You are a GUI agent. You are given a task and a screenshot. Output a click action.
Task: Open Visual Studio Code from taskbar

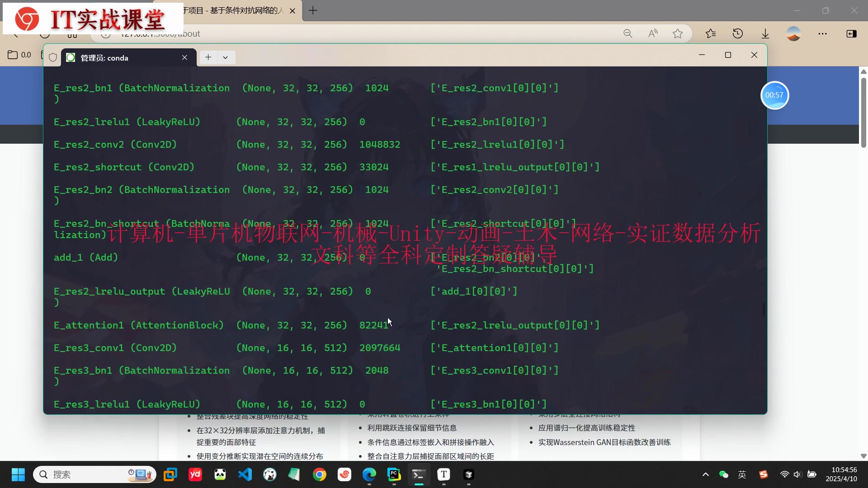(245, 474)
